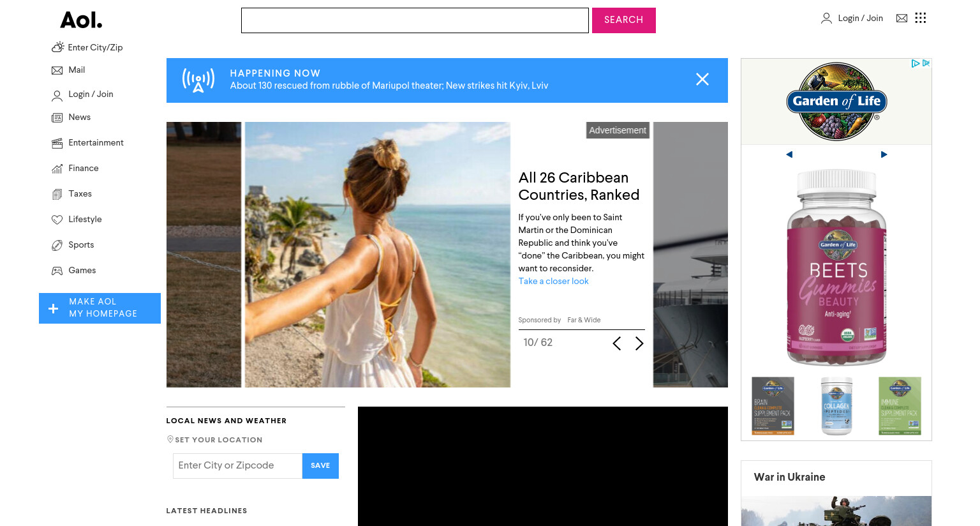Click the AdChoices icon on Garden of Life ad

click(x=921, y=63)
